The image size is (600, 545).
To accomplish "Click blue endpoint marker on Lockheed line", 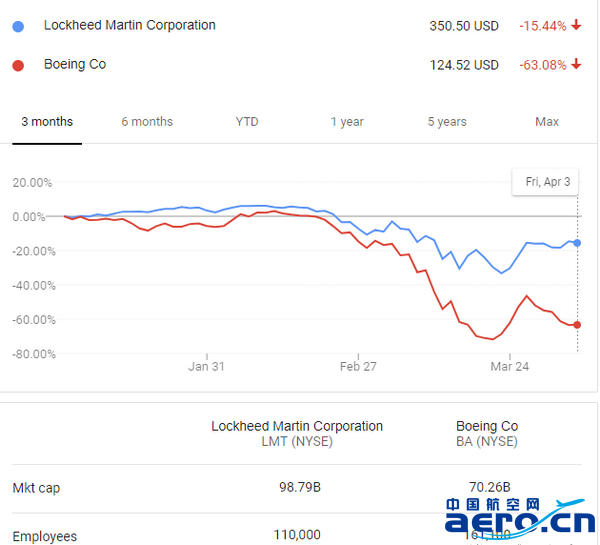I will 577,243.
